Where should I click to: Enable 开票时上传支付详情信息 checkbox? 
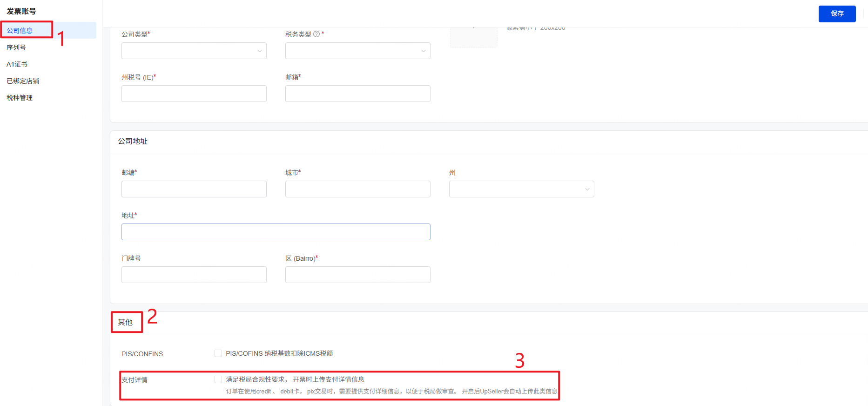point(218,379)
